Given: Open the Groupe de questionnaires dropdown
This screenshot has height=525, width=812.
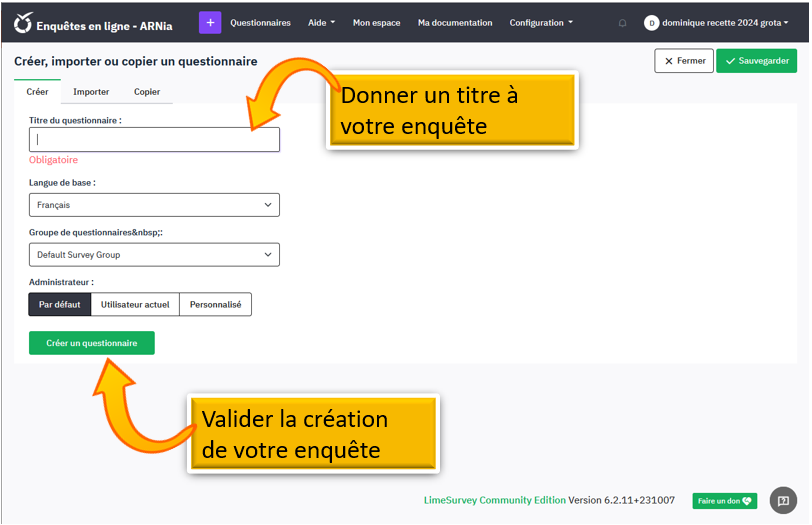Looking at the screenshot, I should [154, 255].
